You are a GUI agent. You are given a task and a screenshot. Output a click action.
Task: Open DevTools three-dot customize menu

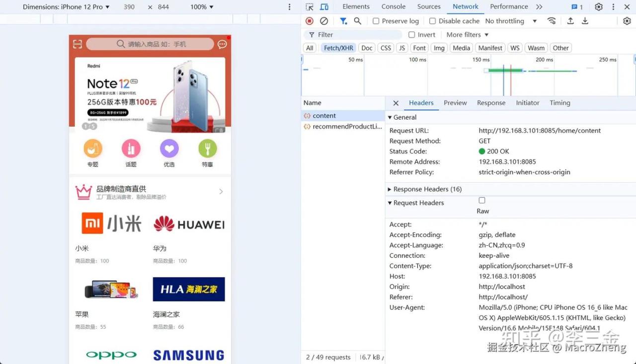[x=613, y=7]
